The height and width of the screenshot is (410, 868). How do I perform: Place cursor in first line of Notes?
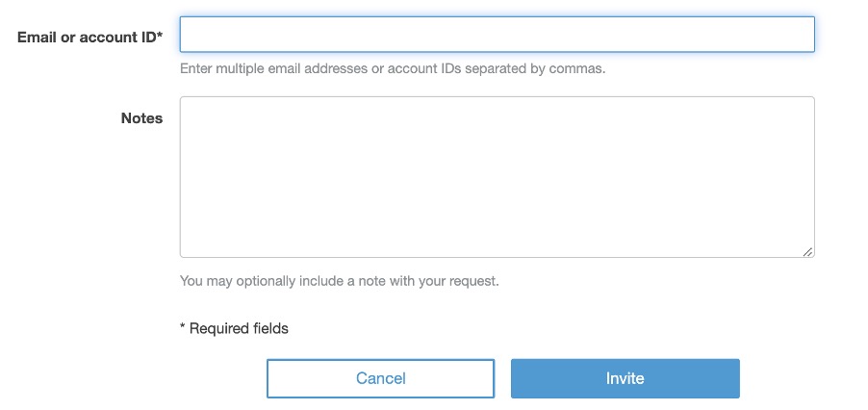289,112
